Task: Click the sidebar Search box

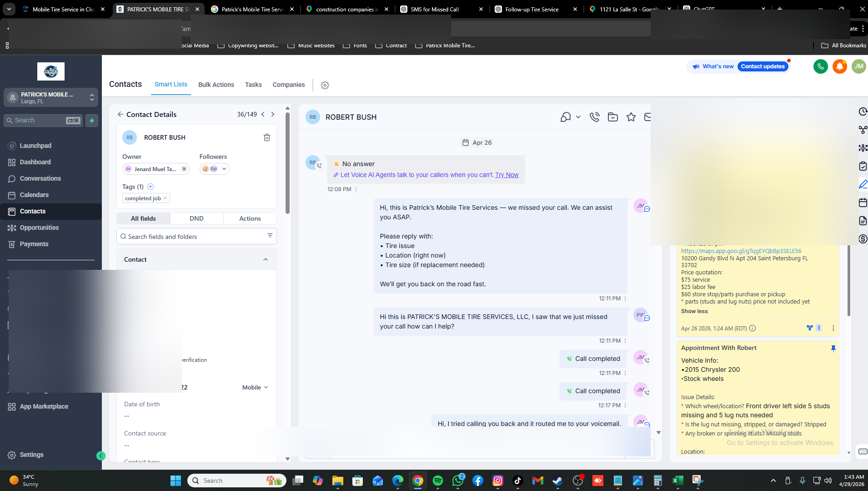Action: tap(44, 121)
